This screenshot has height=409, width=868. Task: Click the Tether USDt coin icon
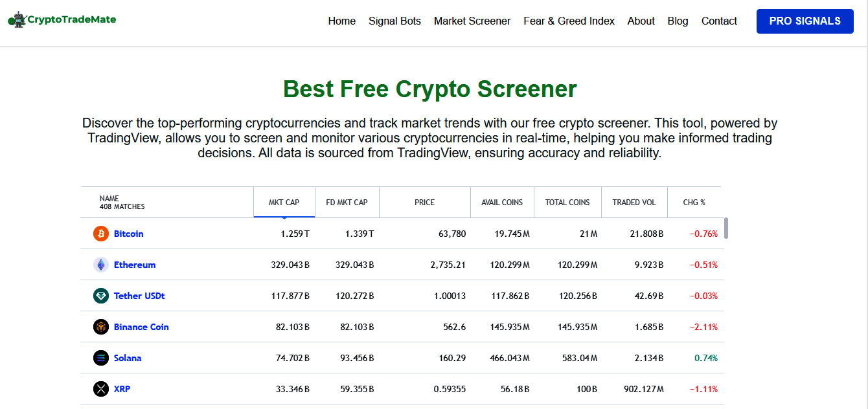click(x=100, y=296)
